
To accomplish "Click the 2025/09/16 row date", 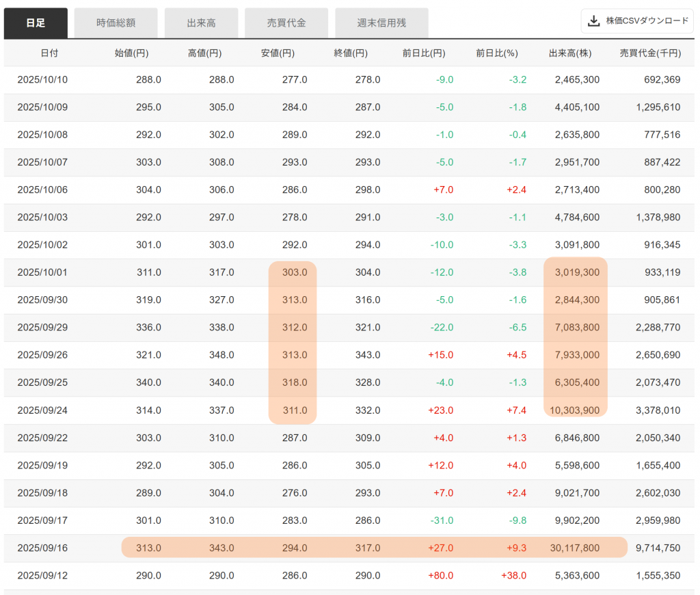I will coord(42,548).
